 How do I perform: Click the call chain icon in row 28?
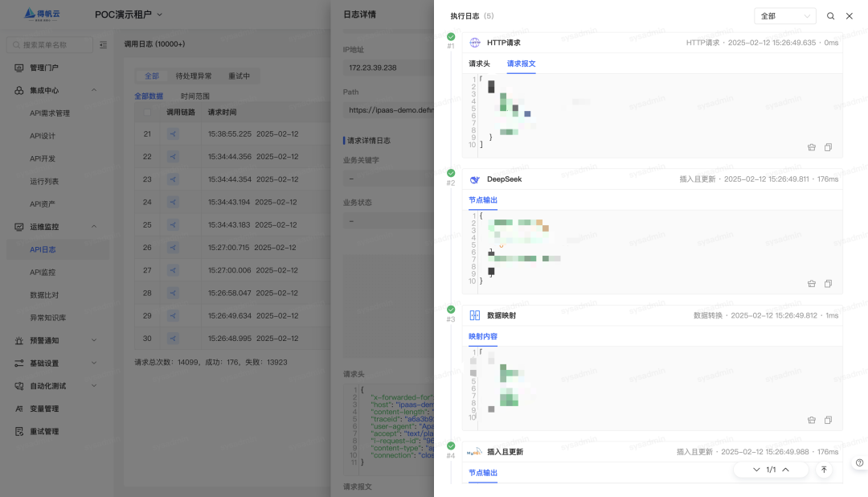[x=174, y=293]
